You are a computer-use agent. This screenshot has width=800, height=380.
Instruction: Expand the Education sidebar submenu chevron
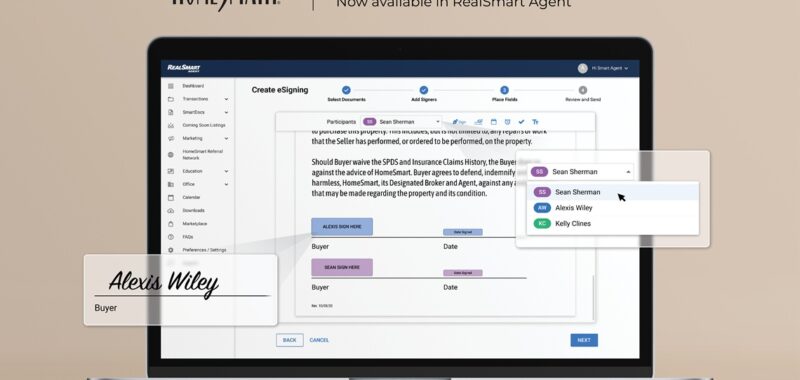click(226, 171)
